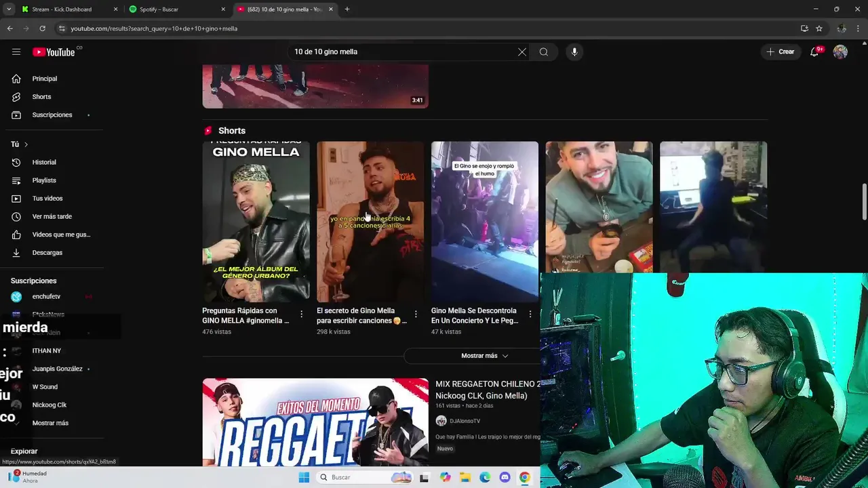This screenshot has width=868, height=488.
Task: Open the account avatar menu
Action: click(840, 52)
